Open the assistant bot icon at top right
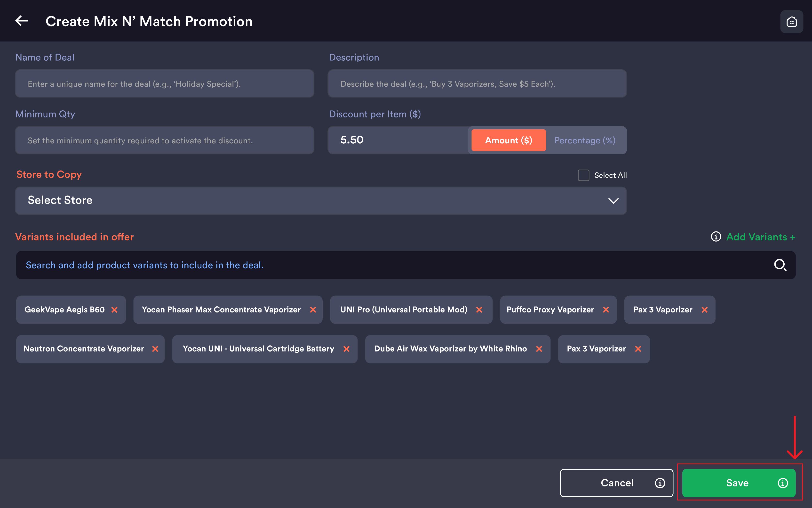 click(792, 22)
